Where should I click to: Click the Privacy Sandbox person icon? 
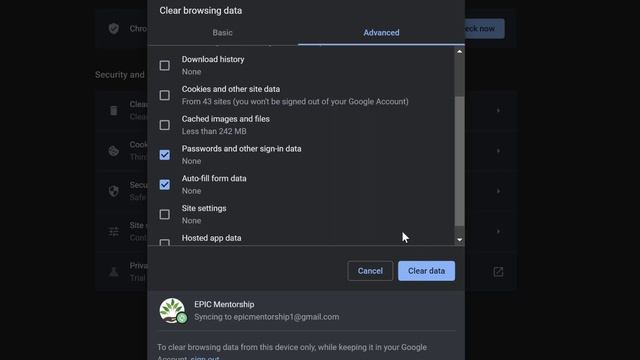click(114, 271)
